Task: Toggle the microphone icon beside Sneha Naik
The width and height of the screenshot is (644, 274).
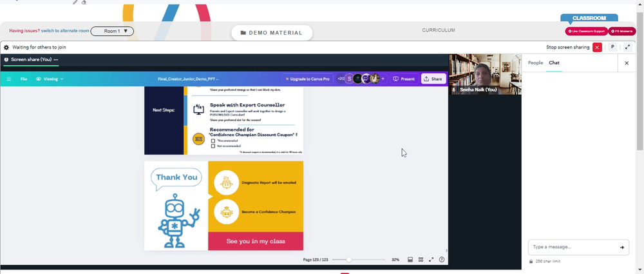Action: coord(454,89)
